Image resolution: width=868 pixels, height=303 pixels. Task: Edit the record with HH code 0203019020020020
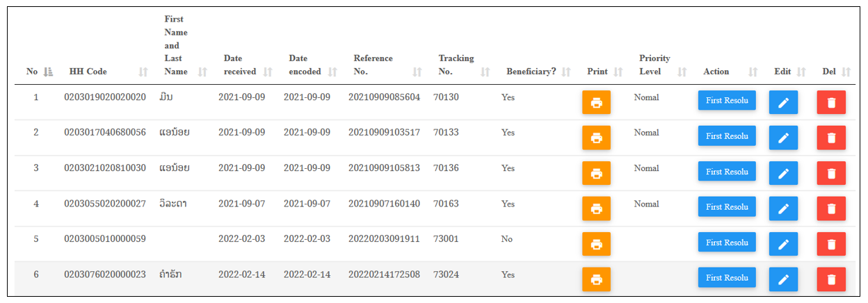click(x=783, y=102)
